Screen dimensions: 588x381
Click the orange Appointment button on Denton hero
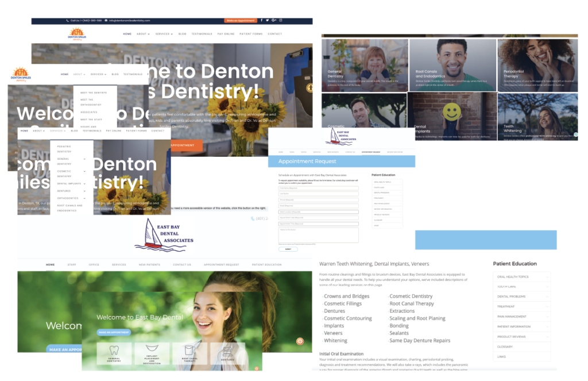coord(187,145)
